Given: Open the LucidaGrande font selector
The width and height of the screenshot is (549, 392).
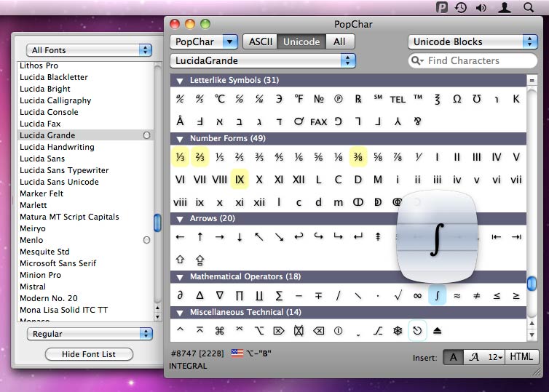Looking at the screenshot, I should pos(263,60).
